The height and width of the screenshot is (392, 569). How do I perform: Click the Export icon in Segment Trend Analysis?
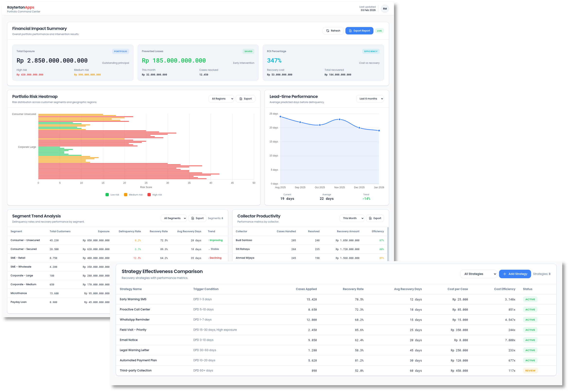(x=193, y=218)
